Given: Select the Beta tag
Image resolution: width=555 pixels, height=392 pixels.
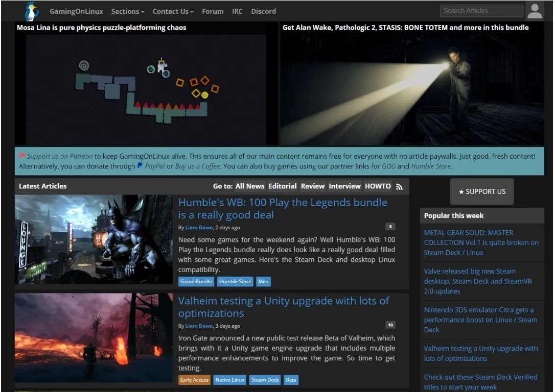Looking at the screenshot, I should coord(291,380).
